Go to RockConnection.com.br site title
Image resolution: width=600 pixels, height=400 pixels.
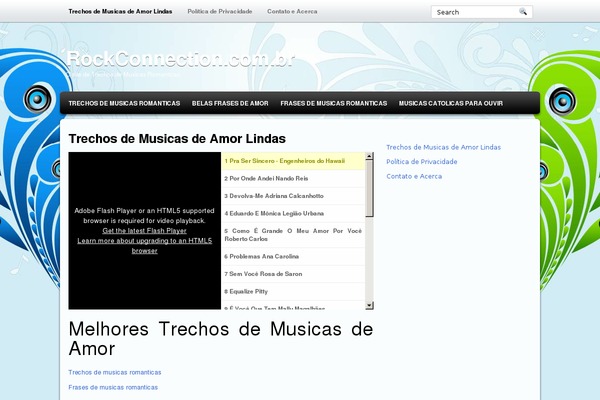181,59
